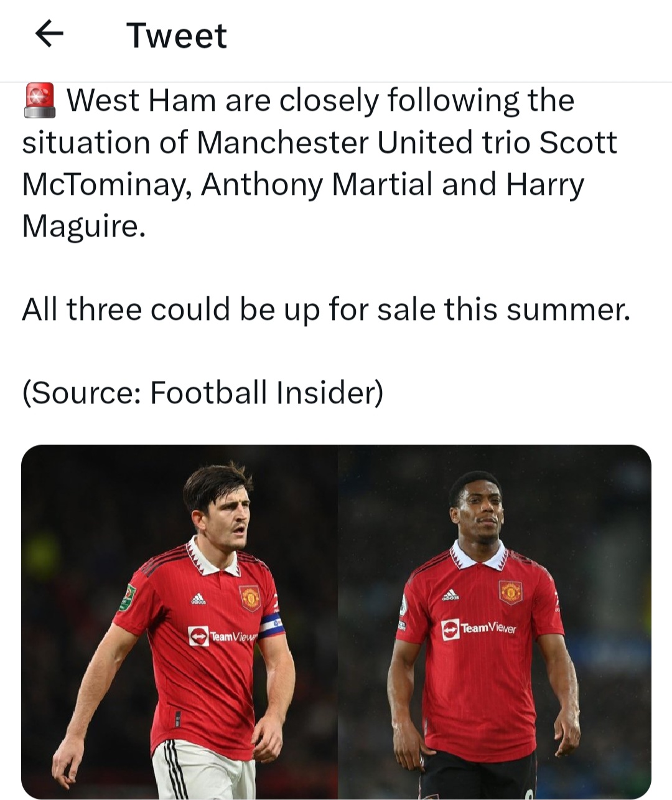672x800 pixels.
Task: Click the Adidas logo on the left photo's jersey
Action: [x=198, y=599]
